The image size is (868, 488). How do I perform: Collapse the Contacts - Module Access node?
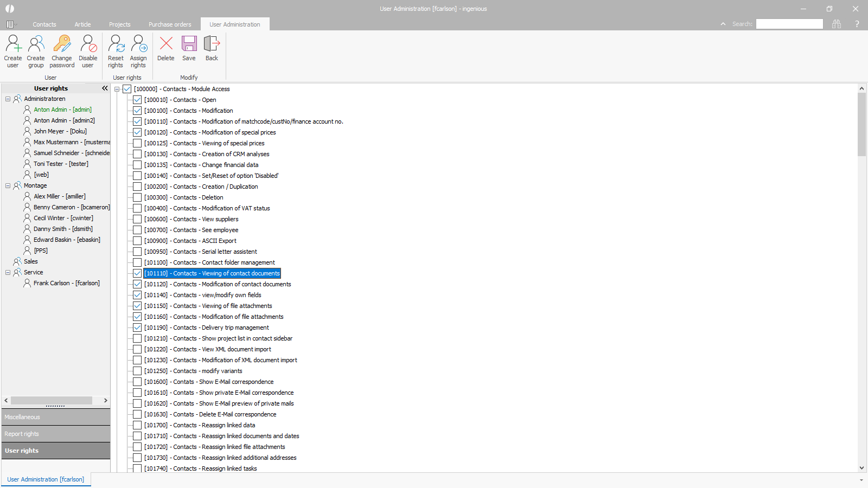coord(117,89)
